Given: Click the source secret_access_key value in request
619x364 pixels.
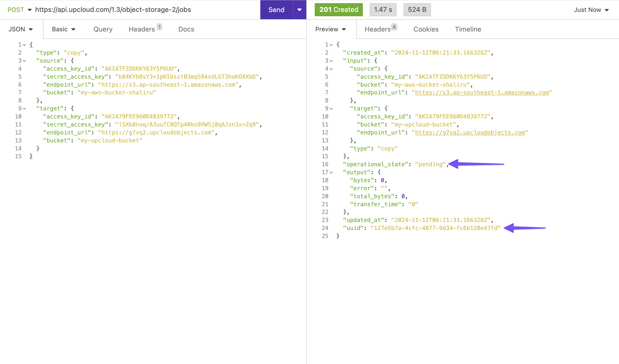Looking at the screenshot, I should click(x=187, y=77).
